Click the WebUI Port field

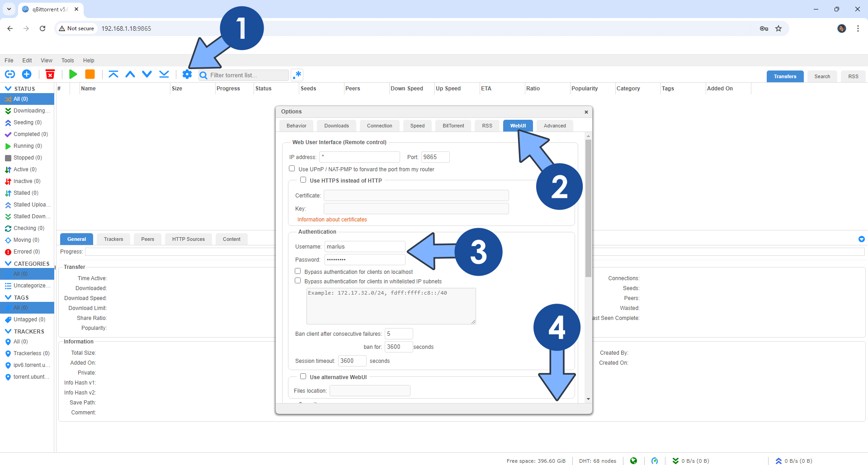click(x=435, y=157)
